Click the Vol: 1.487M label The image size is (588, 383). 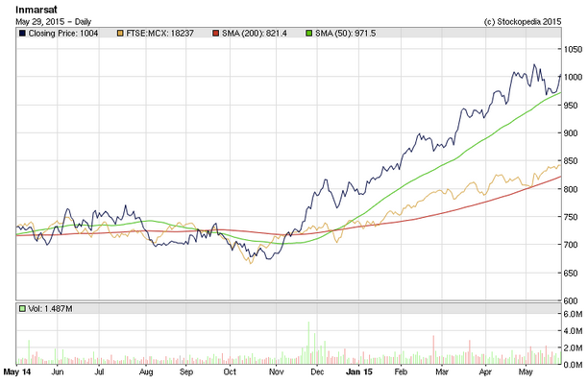50,309
